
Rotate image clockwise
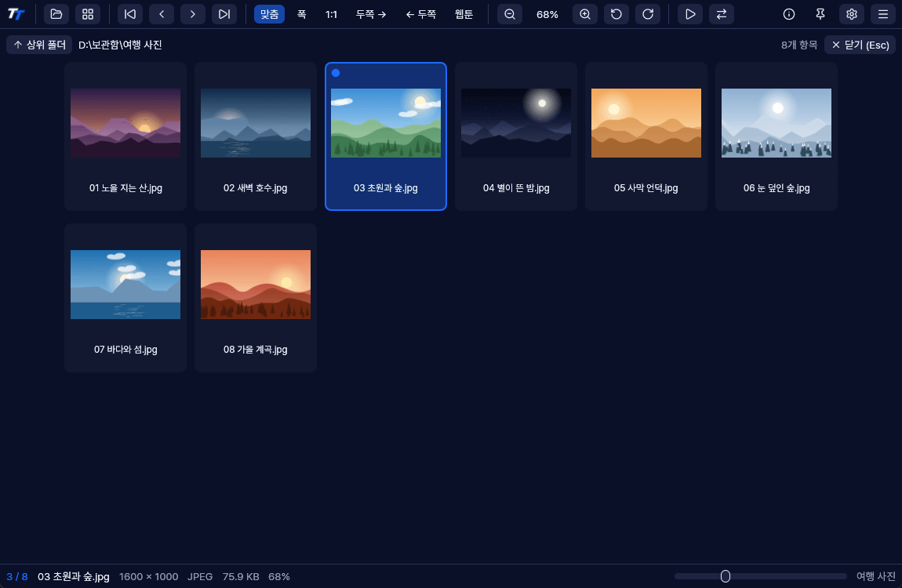click(648, 14)
